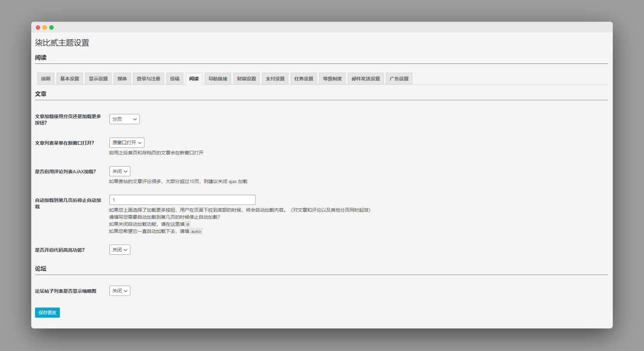Screen dimensions: 644x351
Task: Switch to the 基本设置 tab
Action: pyautogui.click(x=69, y=79)
